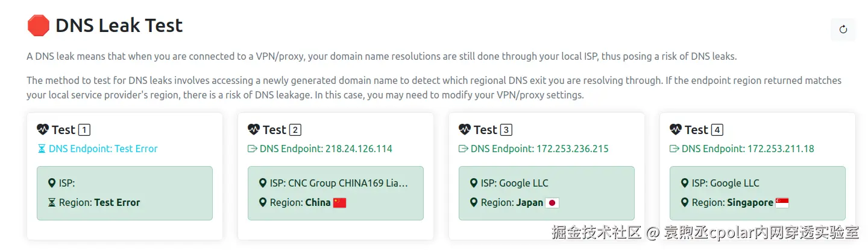Click the exit icon beside Test 2 endpoint
868x250 pixels.
pyautogui.click(x=252, y=149)
